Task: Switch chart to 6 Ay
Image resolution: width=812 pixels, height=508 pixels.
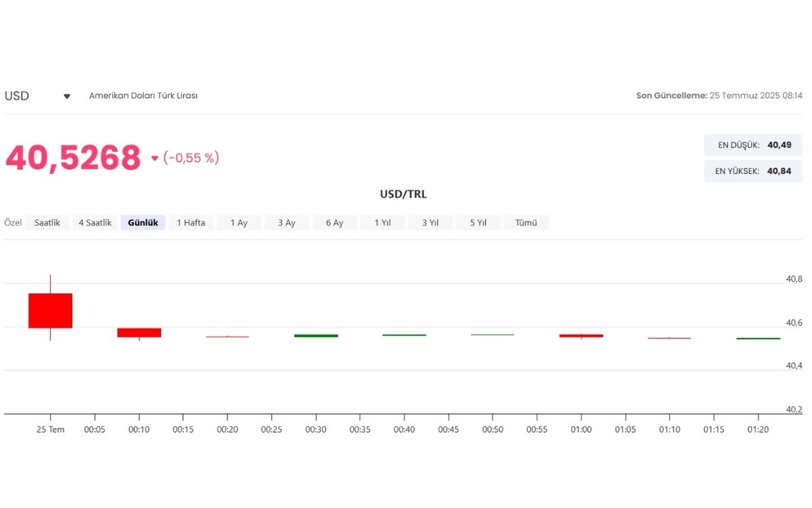Action: point(334,223)
